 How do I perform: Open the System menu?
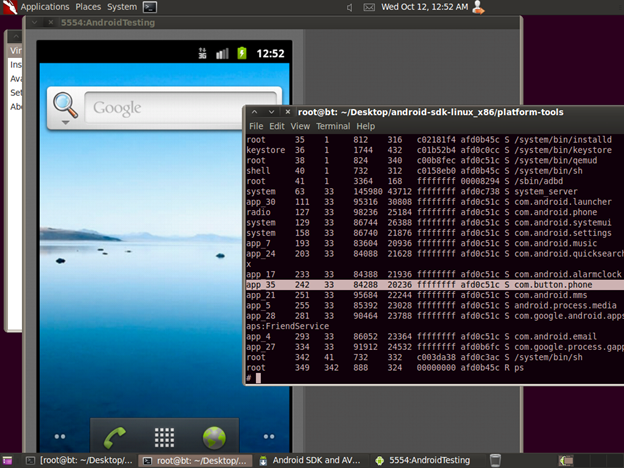[x=122, y=7]
